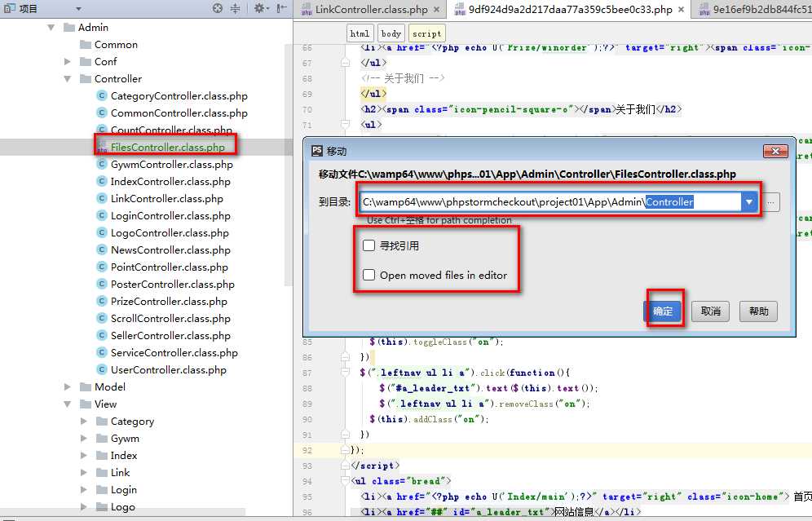
Task: Collapse the View folder
Action: (68, 404)
